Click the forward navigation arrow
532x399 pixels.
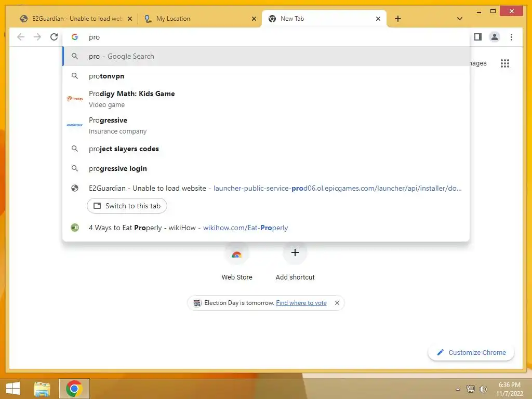37,37
